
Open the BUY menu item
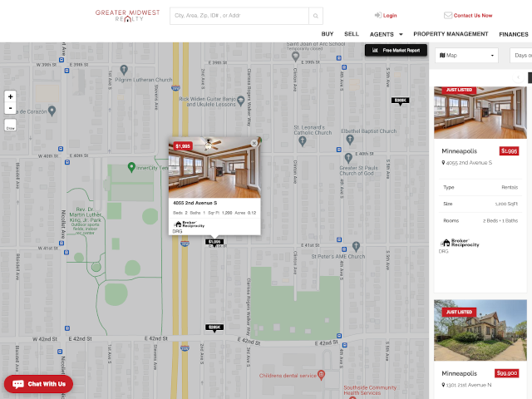click(x=328, y=34)
